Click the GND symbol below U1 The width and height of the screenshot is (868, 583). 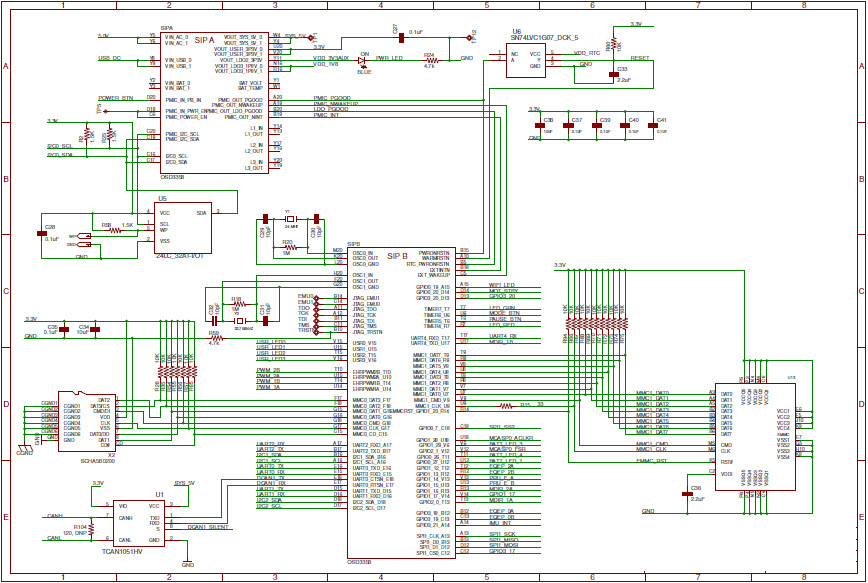pos(185,565)
